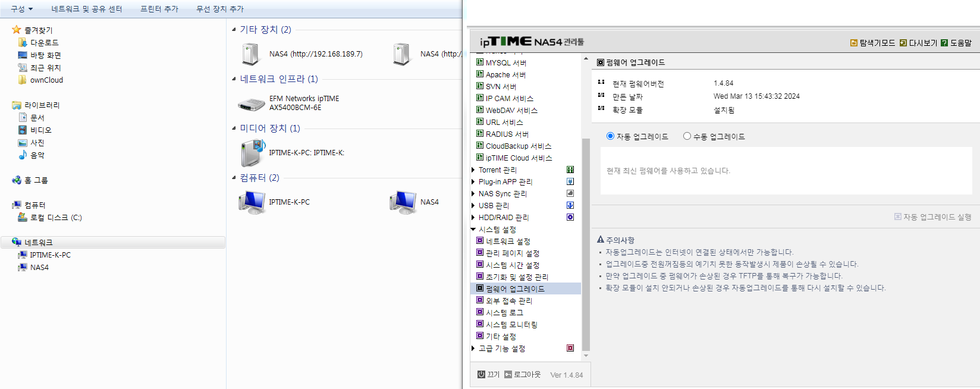Click the 도움말 help icon in the header
Viewport: 980px width, 389px height.
tap(944, 43)
